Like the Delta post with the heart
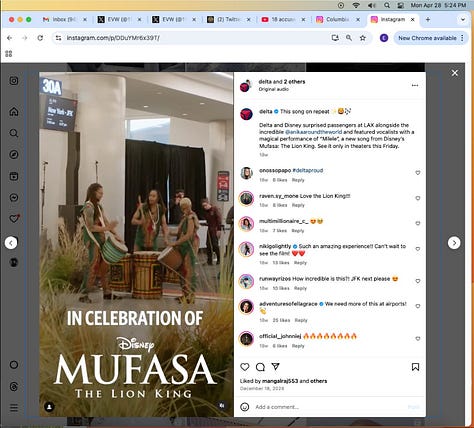 [245, 367]
